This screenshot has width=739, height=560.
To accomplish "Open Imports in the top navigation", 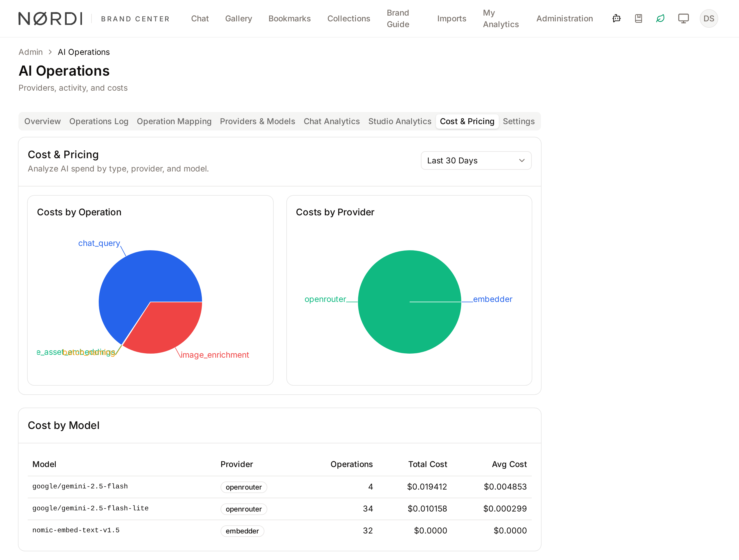I will point(452,18).
